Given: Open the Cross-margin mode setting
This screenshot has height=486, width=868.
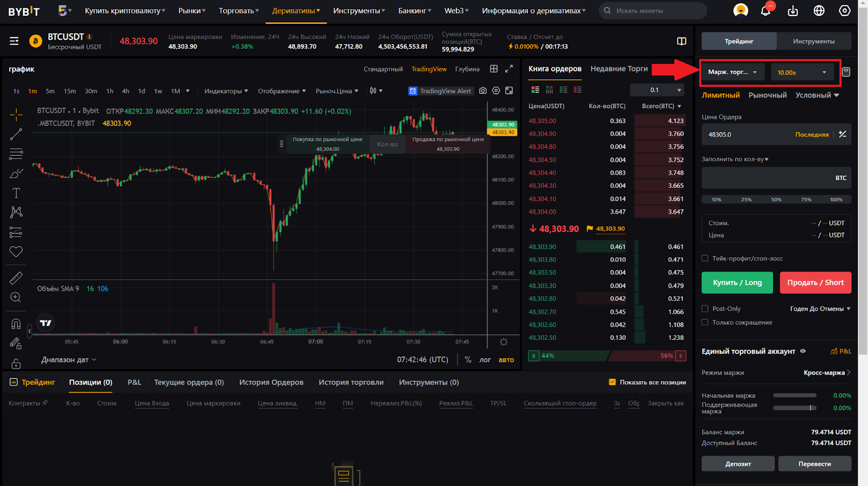Looking at the screenshot, I should 827,373.
